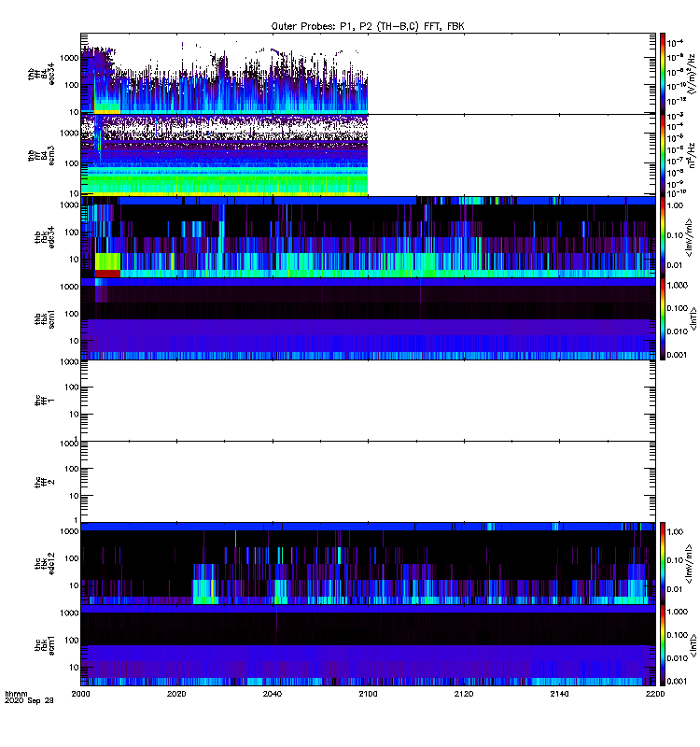The width and height of the screenshot is (700, 747).
Task: Click '1.00' on the thb fbk edc34 color bar
Action: point(675,205)
